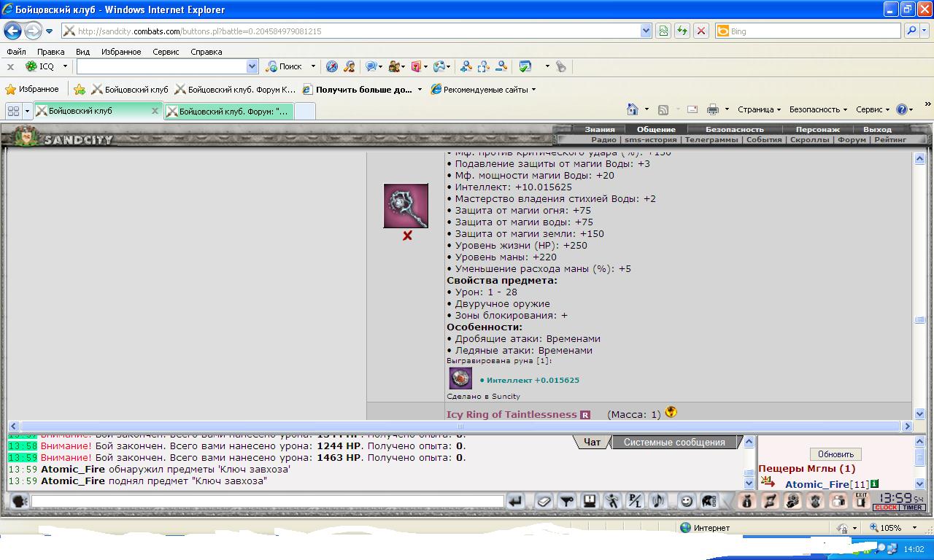Open the ICQ toolbar dropdown
This screenshot has width=934, height=560.
pyautogui.click(x=65, y=66)
